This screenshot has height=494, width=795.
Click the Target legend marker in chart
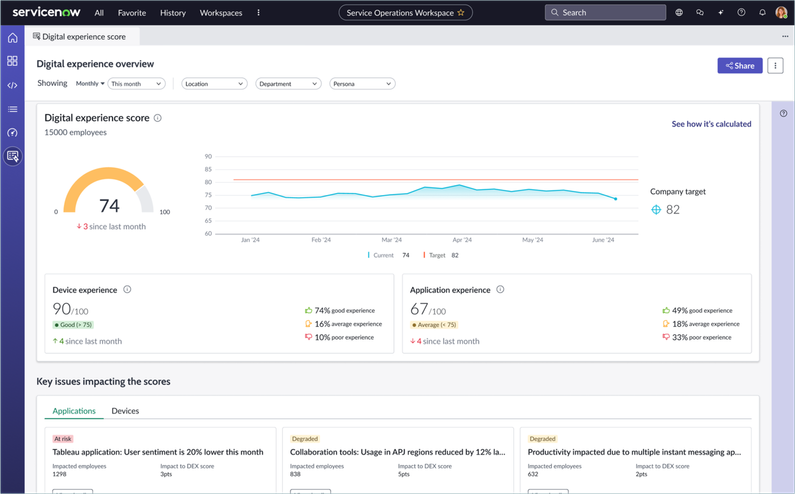point(424,255)
